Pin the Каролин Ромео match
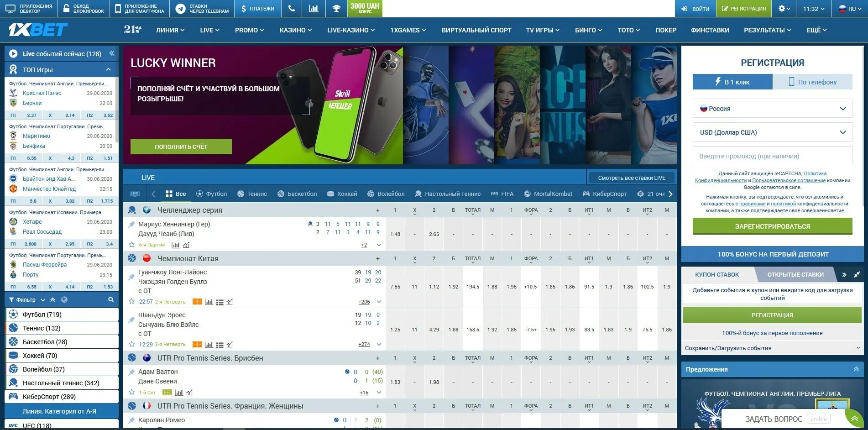The width and height of the screenshot is (868, 430). pyautogui.click(x=131, y=420)
